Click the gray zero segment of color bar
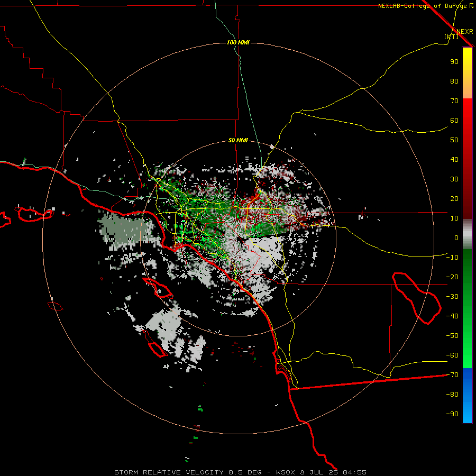 (467, 234)
